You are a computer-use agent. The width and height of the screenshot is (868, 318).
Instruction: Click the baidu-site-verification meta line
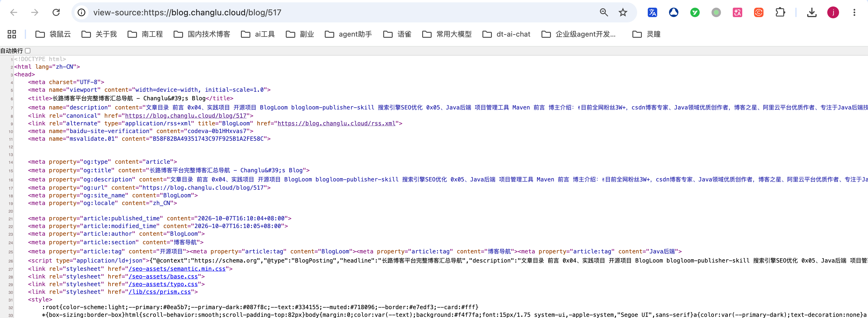pos(141,131)
